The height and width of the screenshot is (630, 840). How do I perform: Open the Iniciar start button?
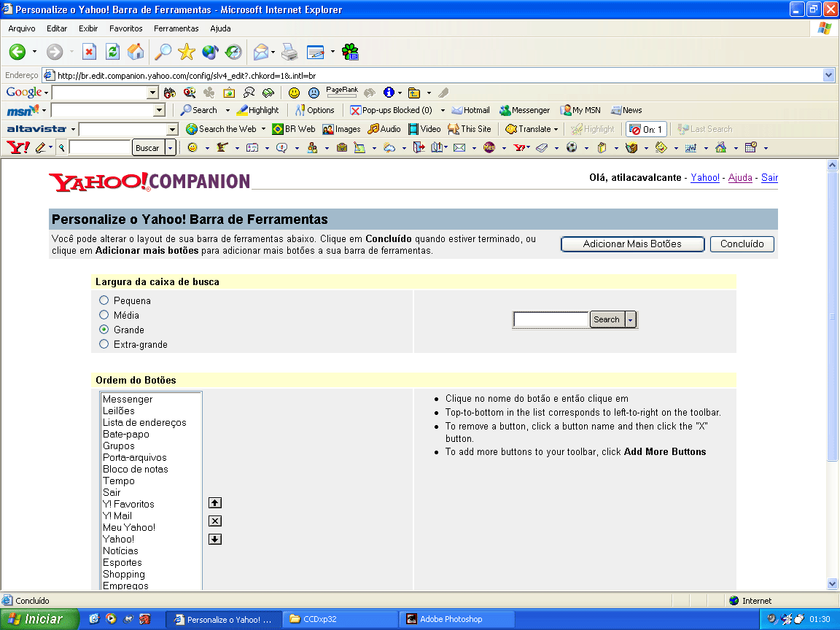click(x=39, y=619)
